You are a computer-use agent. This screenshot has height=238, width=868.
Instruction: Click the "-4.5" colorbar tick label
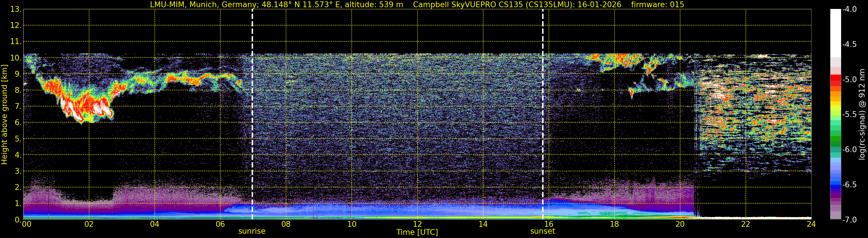coord(850,44)
